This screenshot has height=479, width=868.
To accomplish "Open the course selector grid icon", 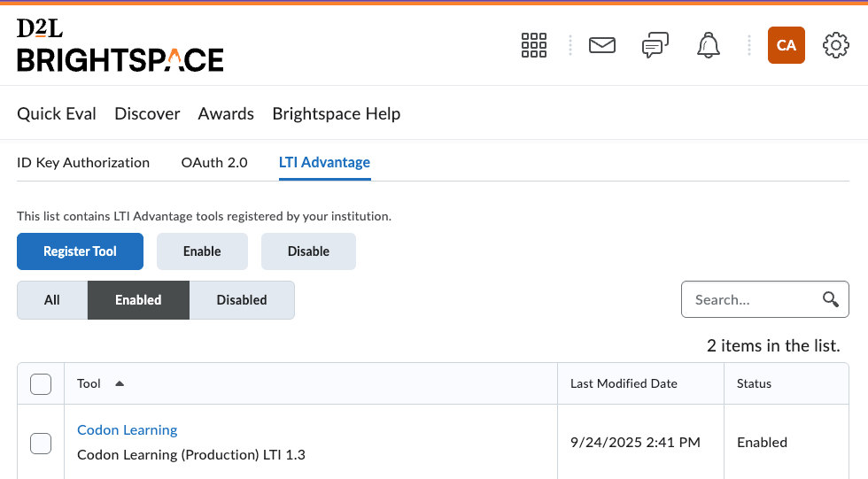I will [x=533, y=45].
